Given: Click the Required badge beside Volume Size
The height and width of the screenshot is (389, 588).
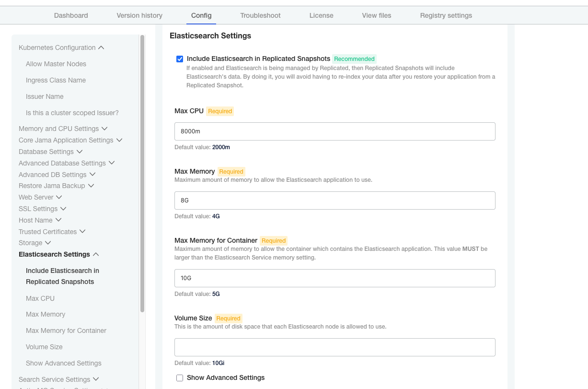Looking at the screenshot, I should point(228,318).
